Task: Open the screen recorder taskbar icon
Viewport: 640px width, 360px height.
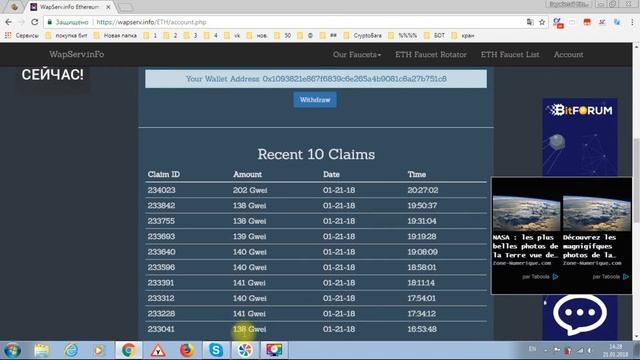Action: (274, 350)
